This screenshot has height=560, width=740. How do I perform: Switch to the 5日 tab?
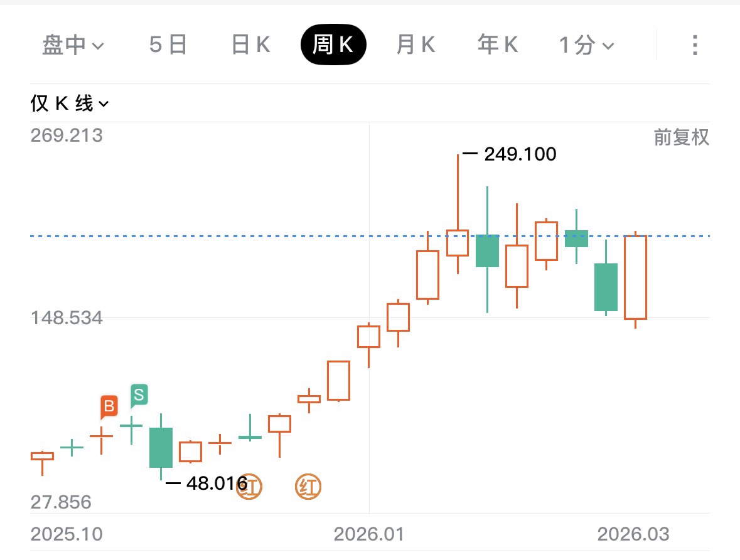coord(168,45)
